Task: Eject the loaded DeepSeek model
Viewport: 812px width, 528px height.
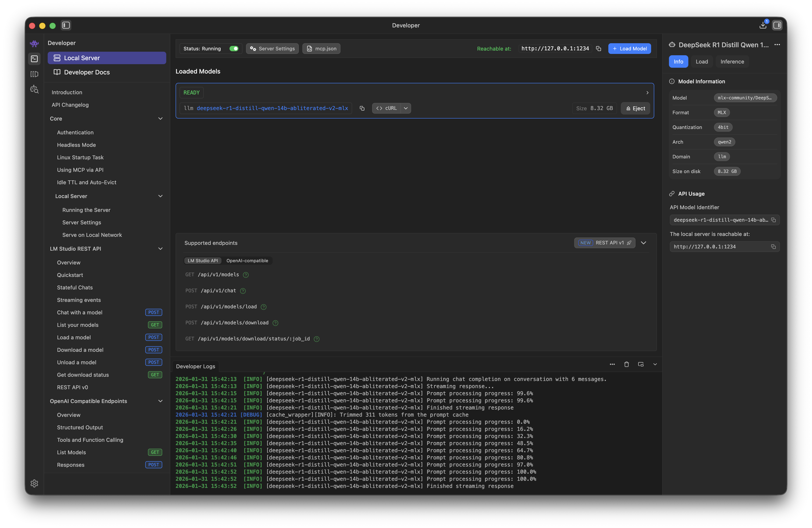Action: pyautogui.click(x=635, y=108)
